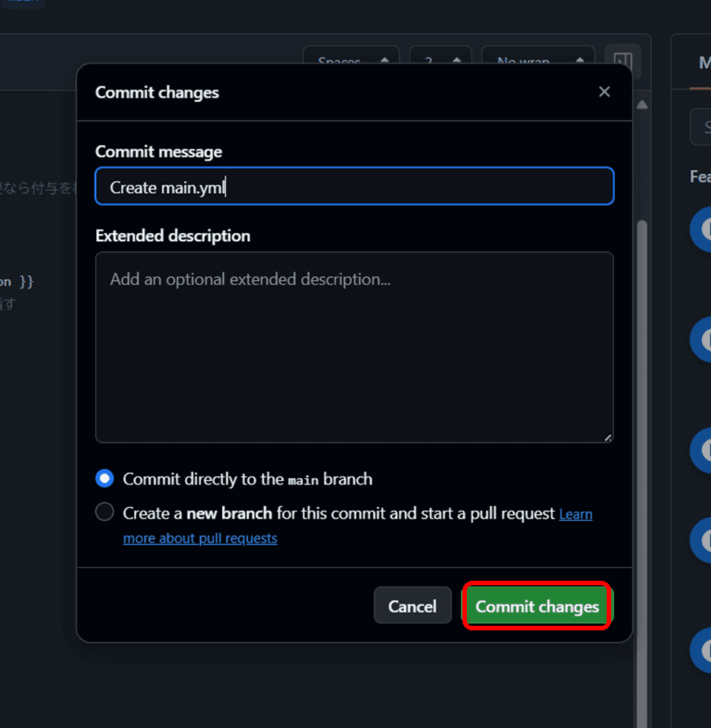The height and width of the screenshot is (728, 711).
Task: Click the editor scrollbar up arrow
Action: coord(642,105)
